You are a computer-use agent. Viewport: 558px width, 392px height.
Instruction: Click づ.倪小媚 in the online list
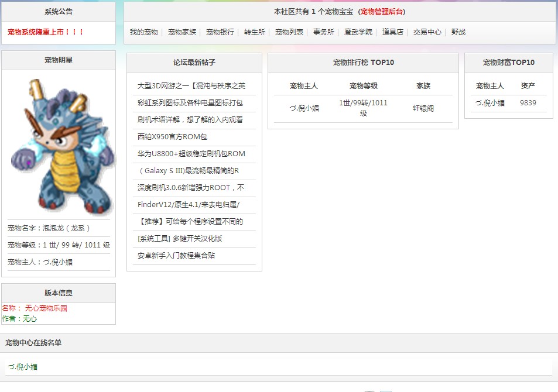pyautogui.click(x=22, y=367)
